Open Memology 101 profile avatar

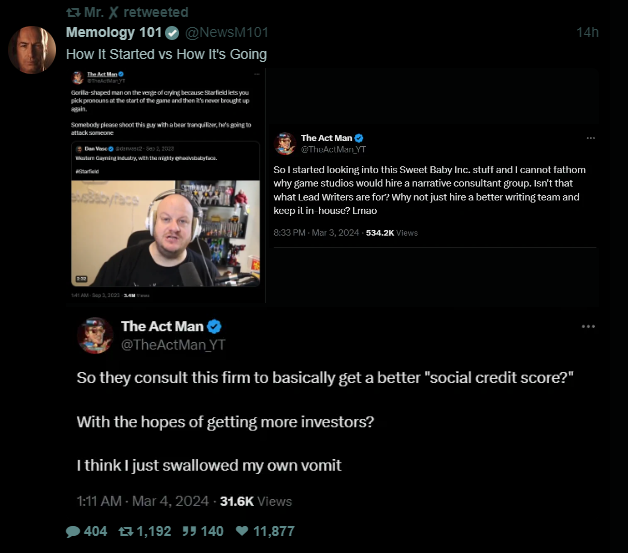[32, 50]
